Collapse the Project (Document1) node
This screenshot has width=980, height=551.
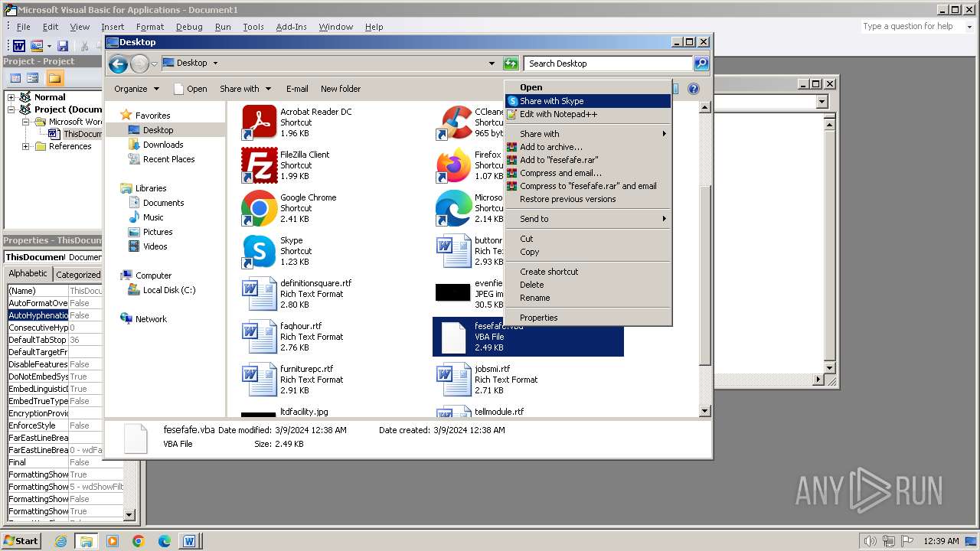[11, 109]
